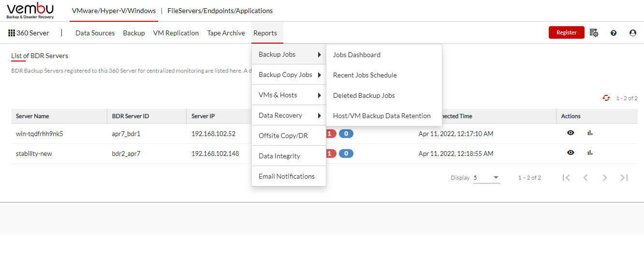Expand the Data Recovery submenu
The height and width of the screenshot is (275, 644).
click(289, 115)
